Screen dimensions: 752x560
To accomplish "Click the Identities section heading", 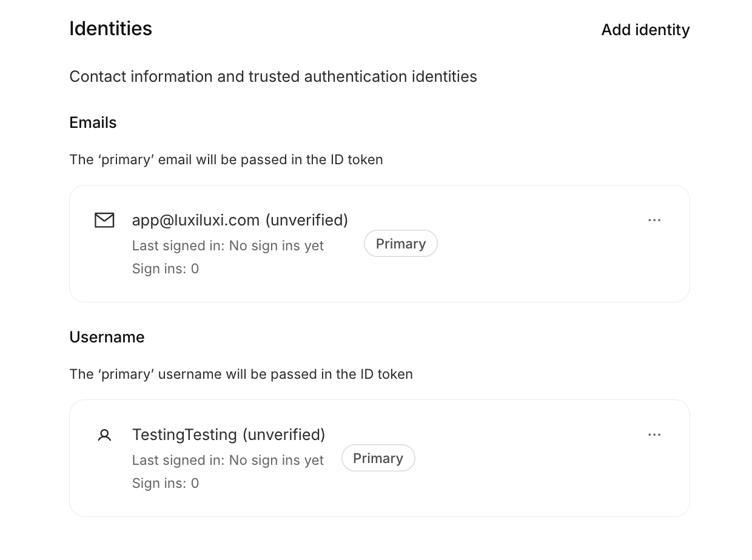I will pos(110,28).
